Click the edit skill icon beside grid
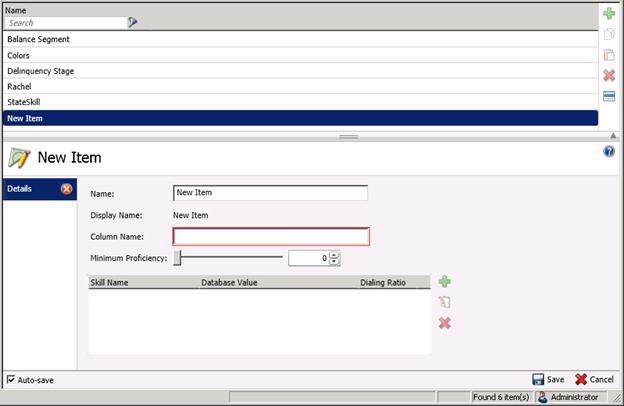The image size is (624, 406). [445, 303]
